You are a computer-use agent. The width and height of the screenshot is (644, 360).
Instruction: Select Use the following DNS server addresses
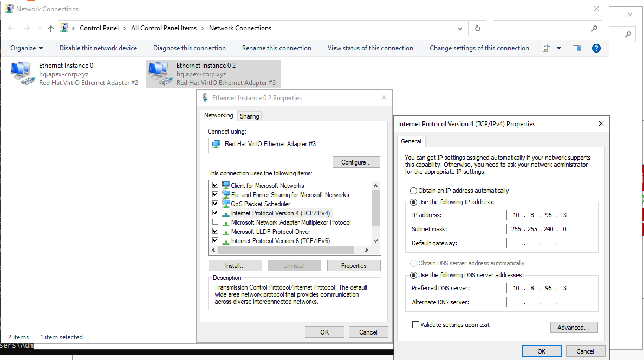414,275
